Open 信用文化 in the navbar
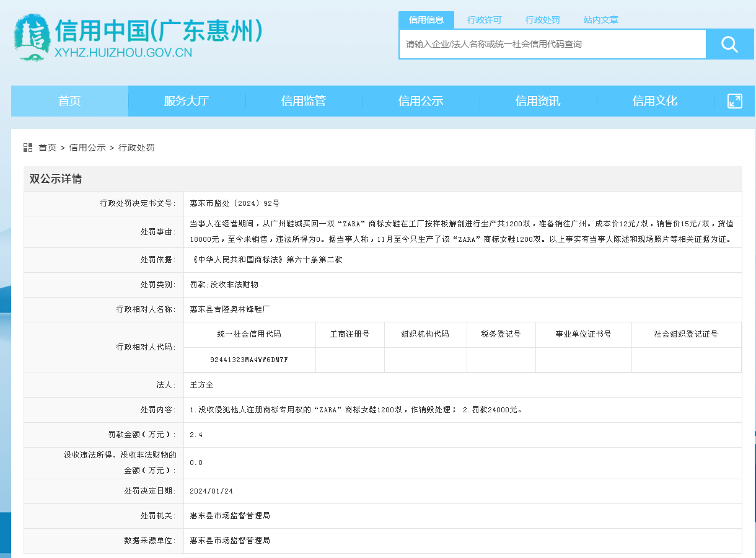This screenshot has width=756, height=558. (x=655, y=101)
